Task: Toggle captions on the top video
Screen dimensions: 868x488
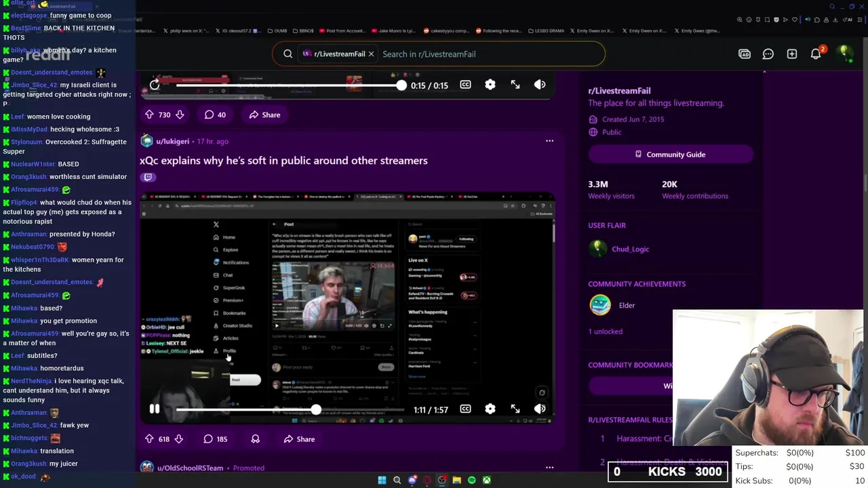Action: click(x=465, y=85)
